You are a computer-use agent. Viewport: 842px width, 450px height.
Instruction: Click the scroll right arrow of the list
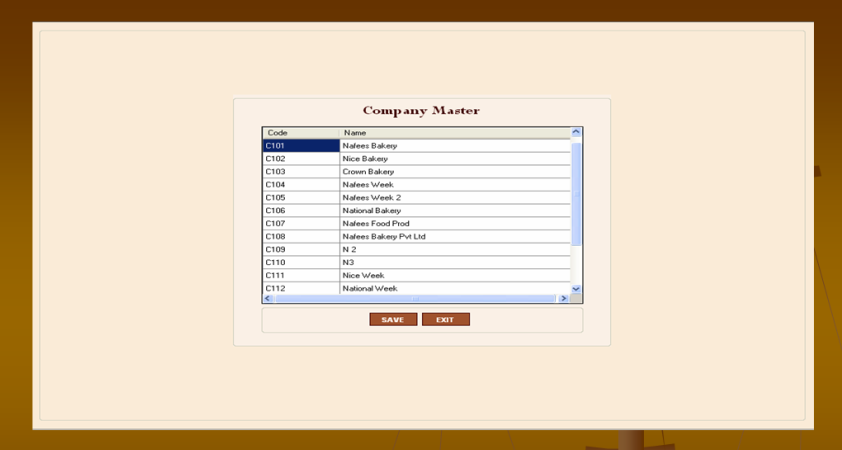[563, 299]
